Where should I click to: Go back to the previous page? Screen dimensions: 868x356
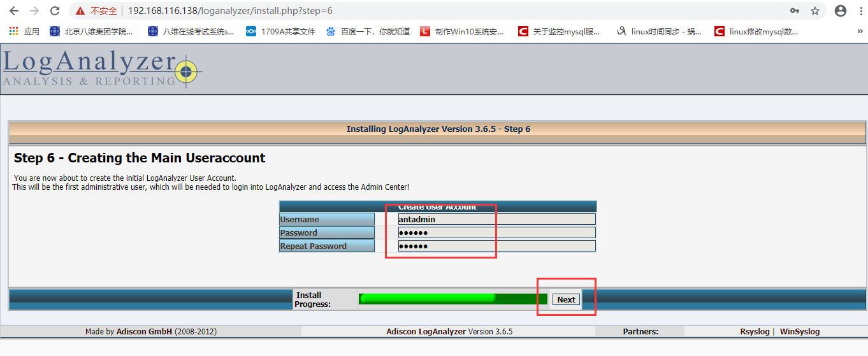[x=14, y=11]
